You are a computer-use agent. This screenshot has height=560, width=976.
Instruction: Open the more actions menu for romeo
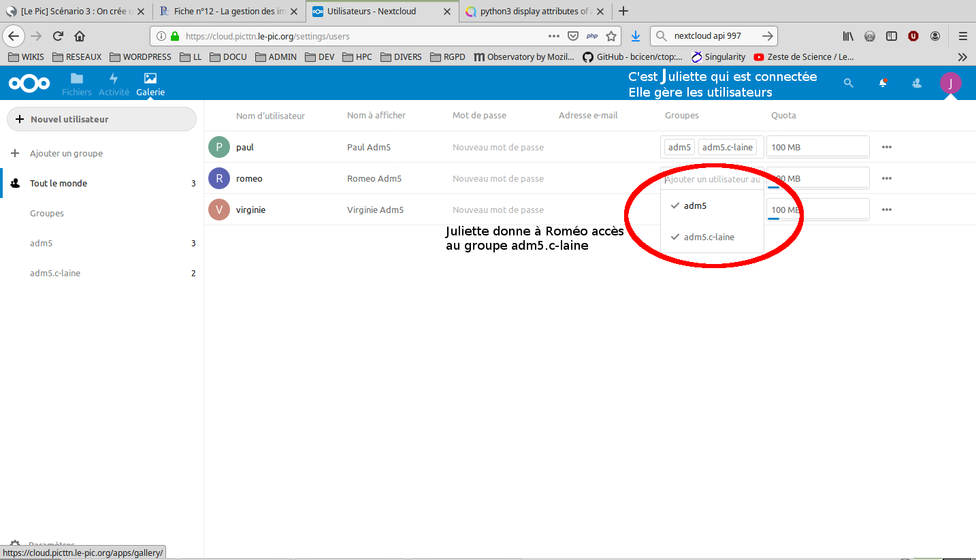[x=886, y=178]
